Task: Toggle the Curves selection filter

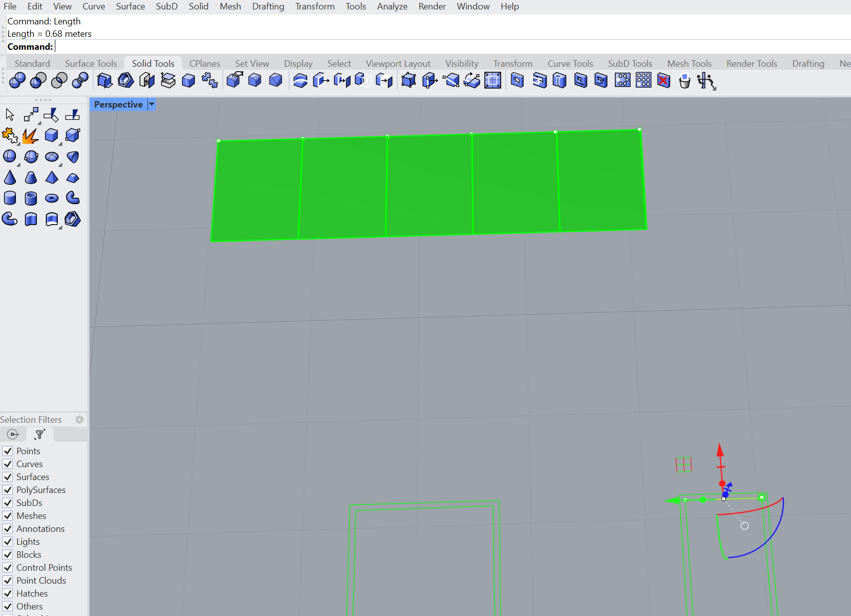Action: pyautogui.click(x=7, y=464)
